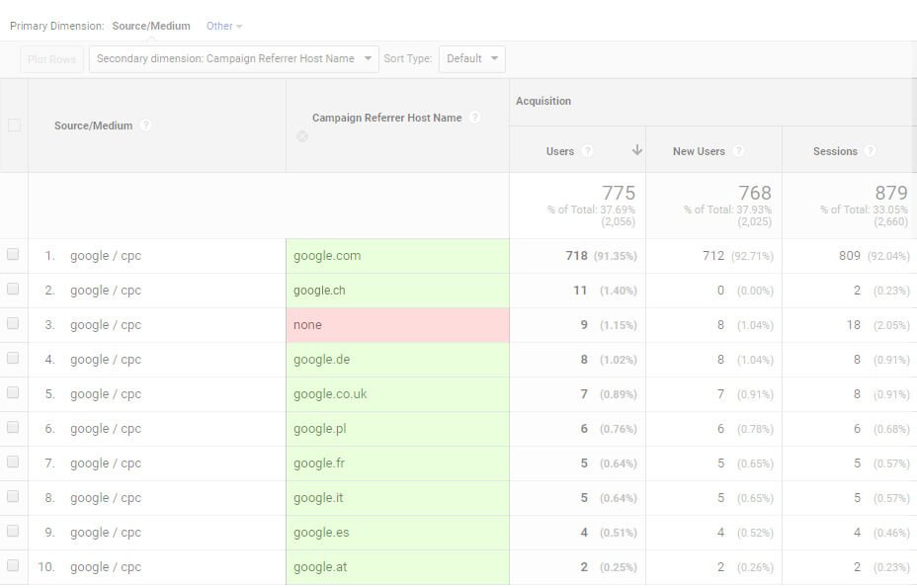This screenshot has width=917, height=588.
Task: Remove the secondary dimension with the x icon
Action: pos(301,136)
